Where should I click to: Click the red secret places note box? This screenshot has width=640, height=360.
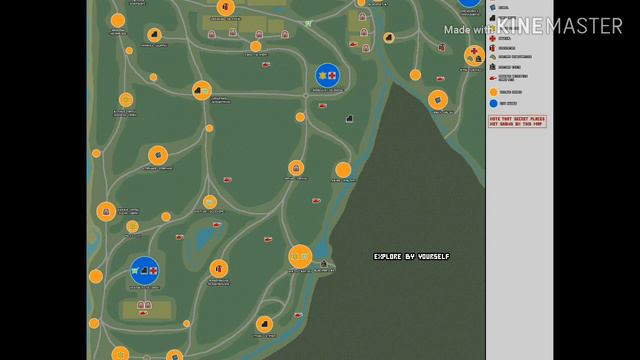pos(517,121)
